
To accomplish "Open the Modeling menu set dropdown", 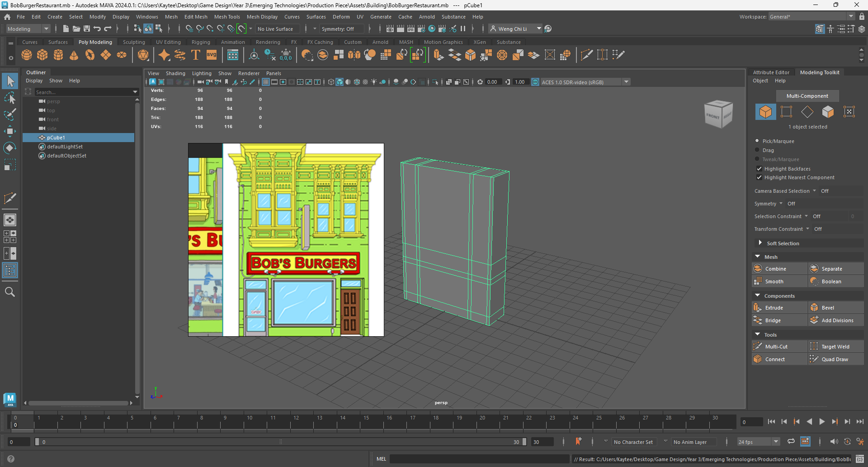I will pyautogui.click(x=28, y=29).
